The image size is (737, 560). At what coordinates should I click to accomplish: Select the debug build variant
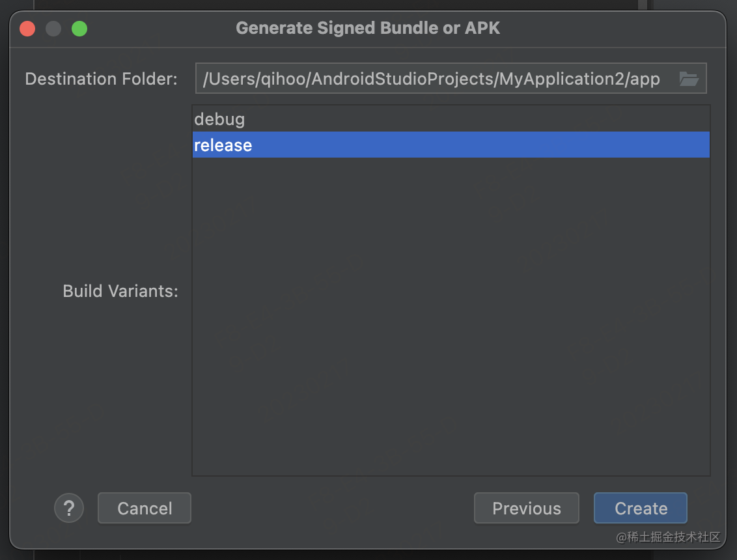click(451, 119)
